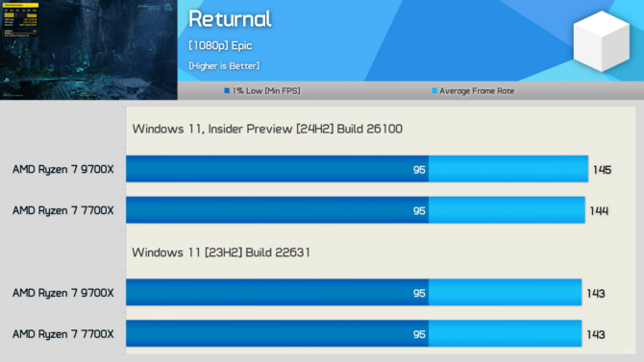Click the 95 value in the 144 fps bar
The height and width of the screenshot is (362, 644).
click(x=419, y=211)
